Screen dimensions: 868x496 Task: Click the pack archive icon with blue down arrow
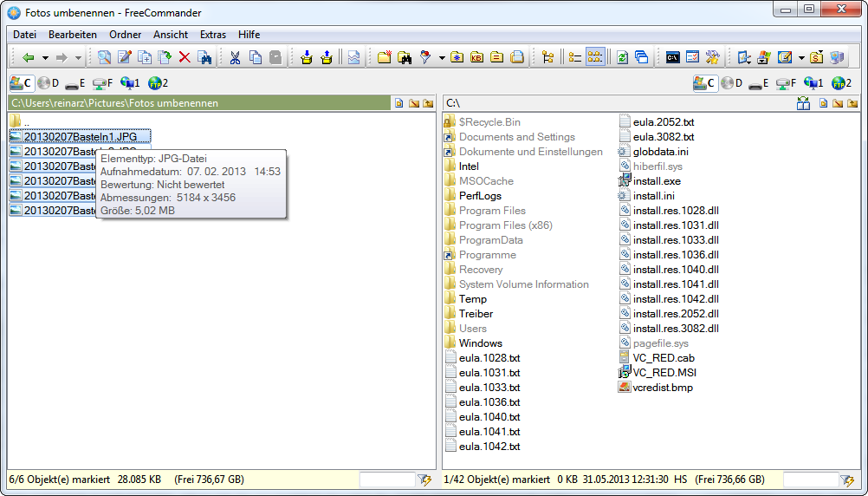point(306,58)
